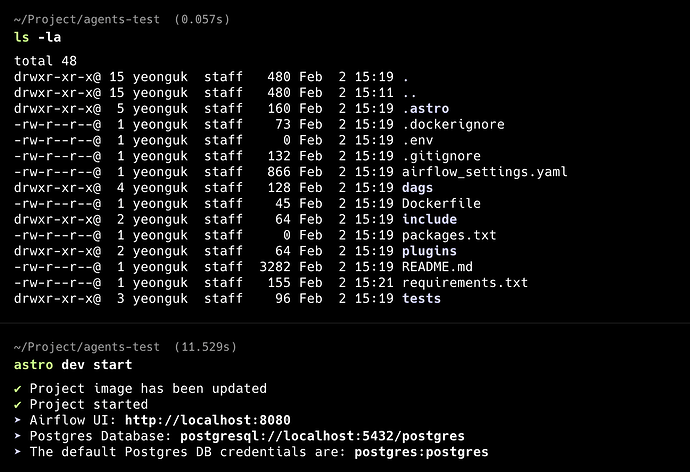
Task: Click the 'ls -la' command text
Action: click(x=37, y=37)
